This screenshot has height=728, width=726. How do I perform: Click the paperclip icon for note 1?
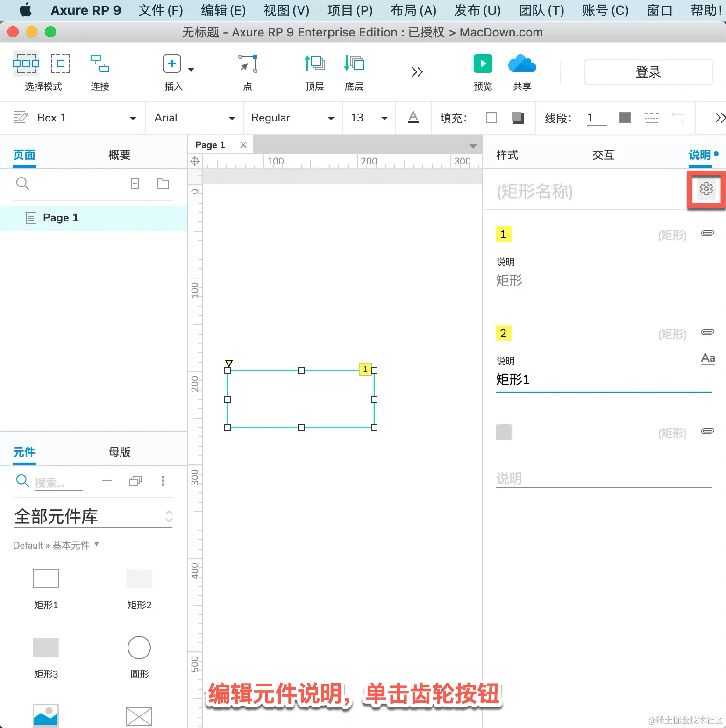(708, 233)
